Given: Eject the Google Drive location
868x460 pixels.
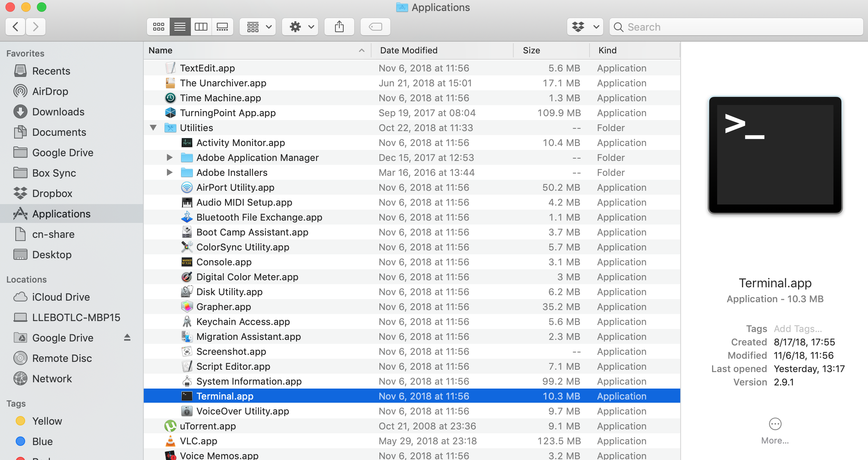Looking at the screenshot, I should [127, 338].
